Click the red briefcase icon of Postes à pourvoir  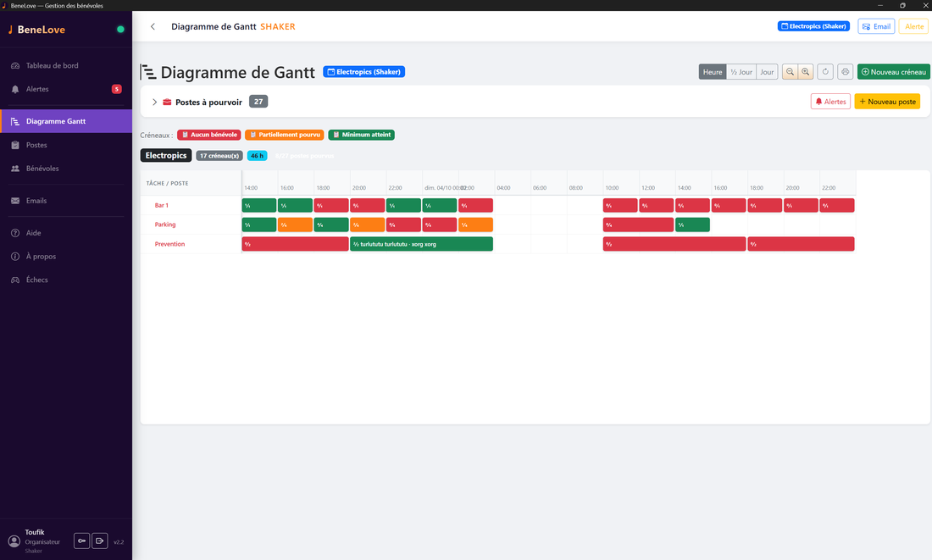click(167, 103)
